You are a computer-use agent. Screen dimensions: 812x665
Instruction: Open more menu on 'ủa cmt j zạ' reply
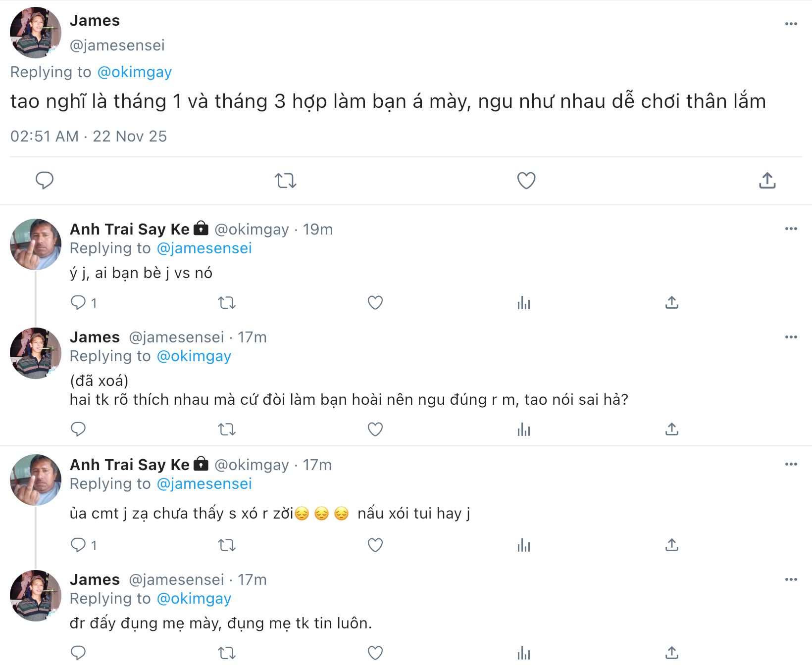coord(791,464)
